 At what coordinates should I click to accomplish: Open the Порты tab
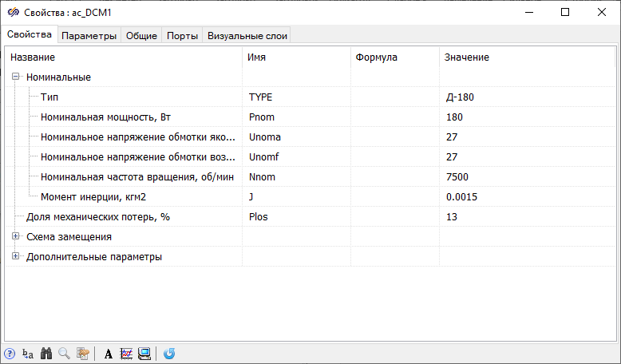pos(183,35)
